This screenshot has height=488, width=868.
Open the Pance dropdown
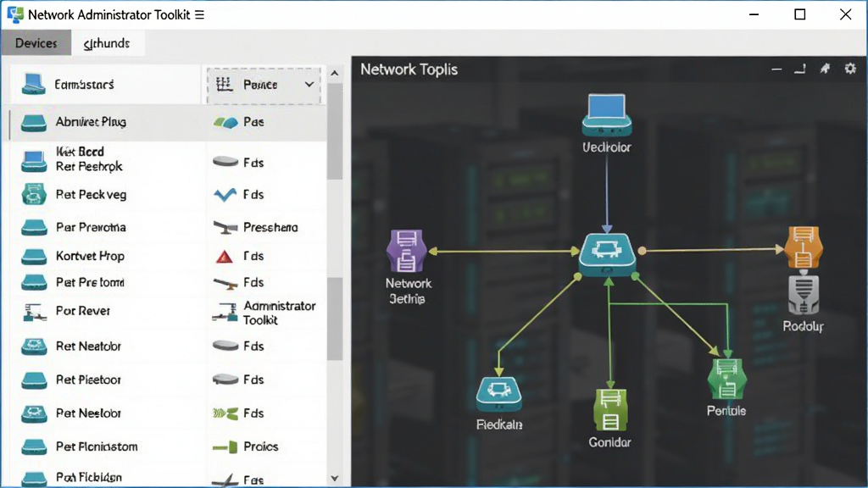tap(264, 86)
